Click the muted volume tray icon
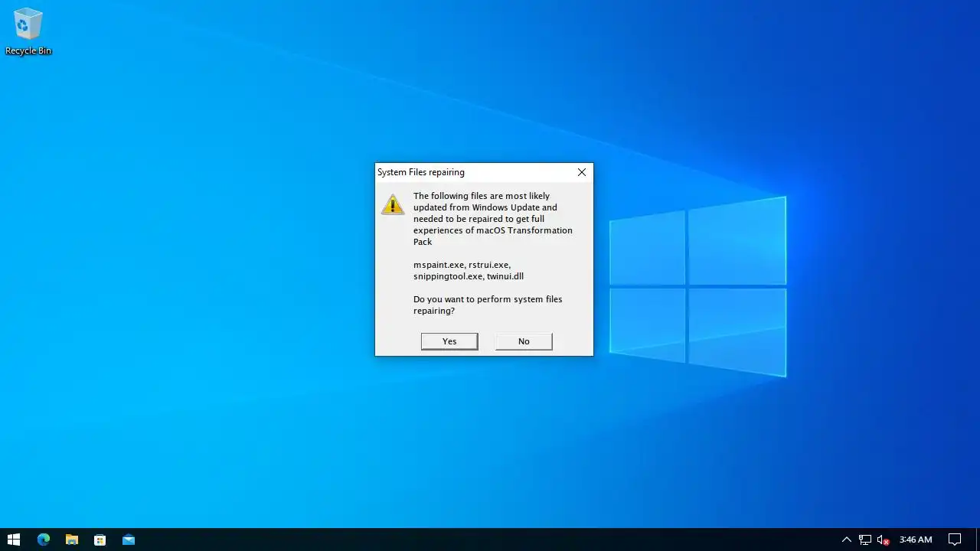Viewport: 980px width, 551px height. point(884,540)
